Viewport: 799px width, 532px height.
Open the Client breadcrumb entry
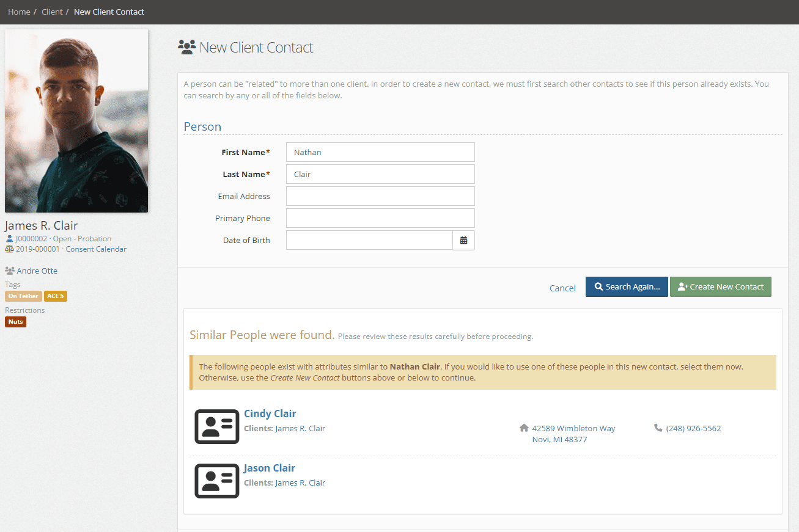(52, 12)
